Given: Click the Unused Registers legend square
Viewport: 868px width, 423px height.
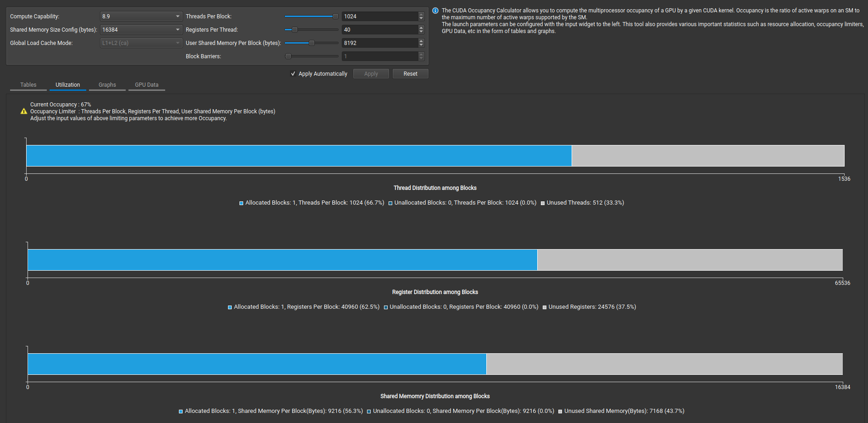Looking at the screenshot, I should point(545,307).
